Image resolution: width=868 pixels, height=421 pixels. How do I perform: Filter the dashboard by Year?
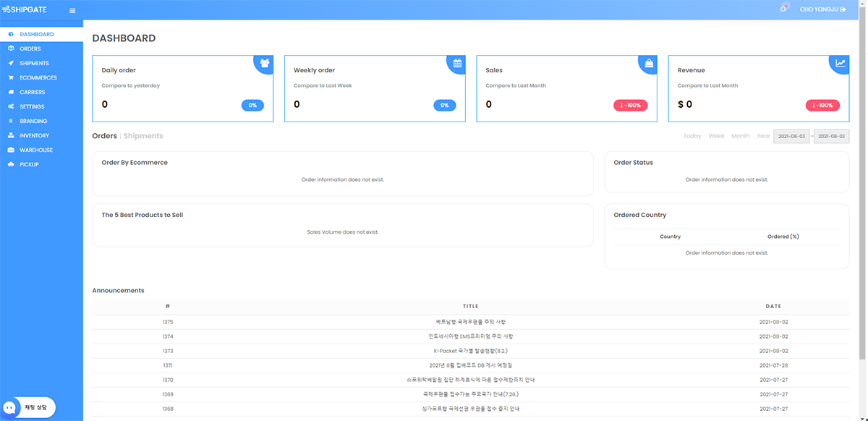763,135
